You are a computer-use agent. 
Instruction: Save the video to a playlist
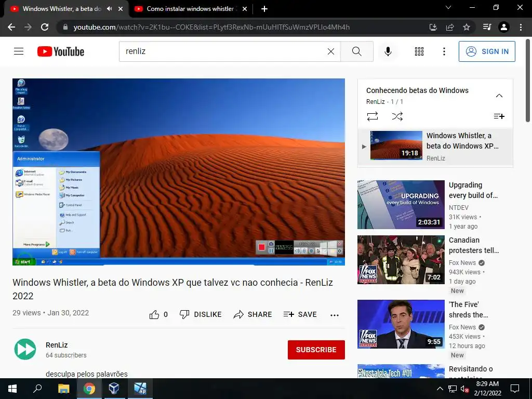(x=300, y=314)
